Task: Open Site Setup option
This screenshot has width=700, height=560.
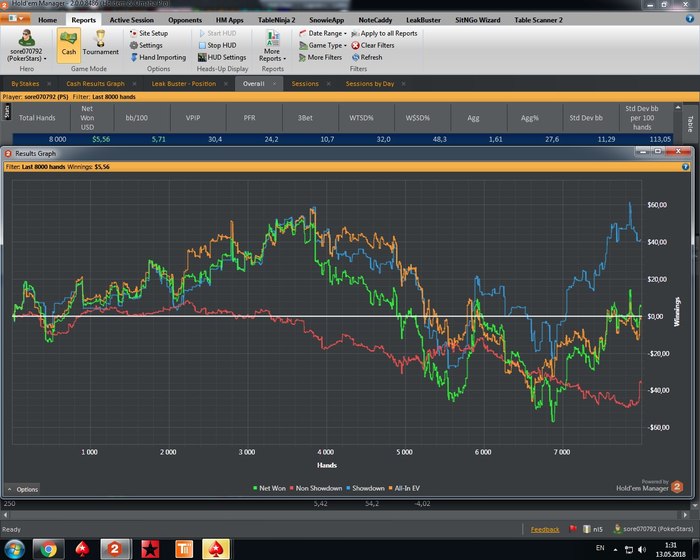Action: pyautogui.click(x=149, y=33)
